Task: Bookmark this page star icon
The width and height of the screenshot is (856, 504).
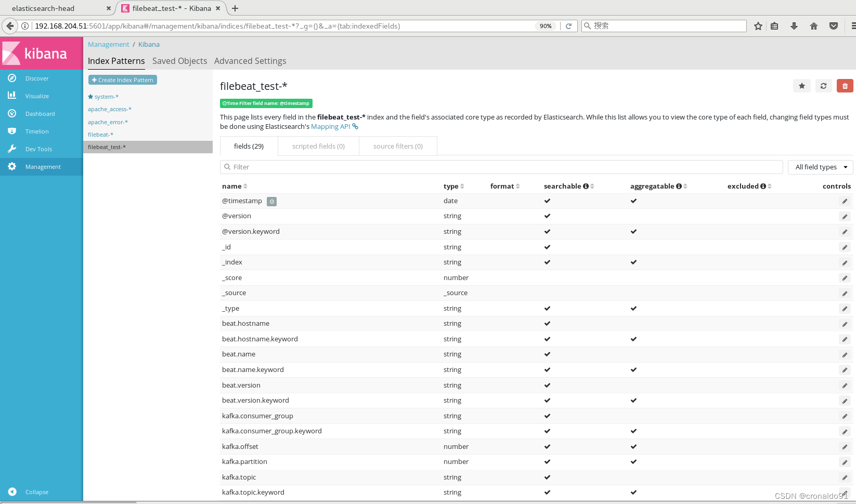Action: click(x=758, y=26)
